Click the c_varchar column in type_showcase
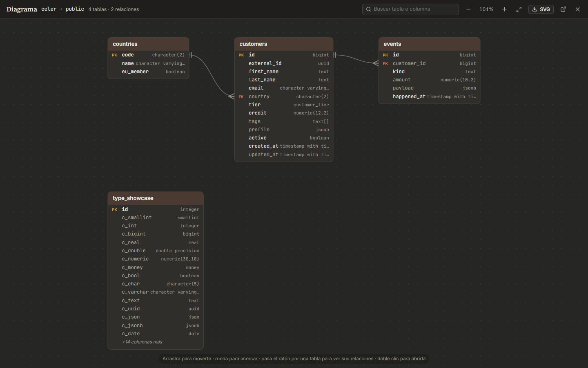 (x=156, y=292)
